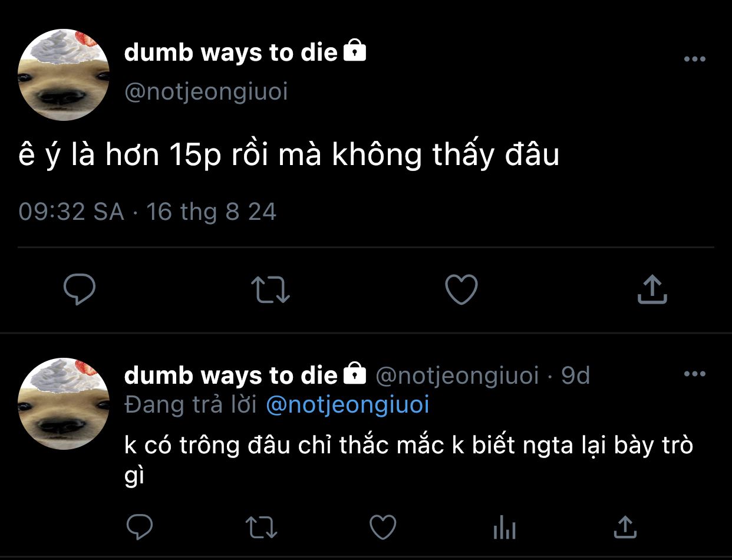Viewport: 732px width, 560px height.
Task: Like the reply tweet
Action: (x=383, y=526)
